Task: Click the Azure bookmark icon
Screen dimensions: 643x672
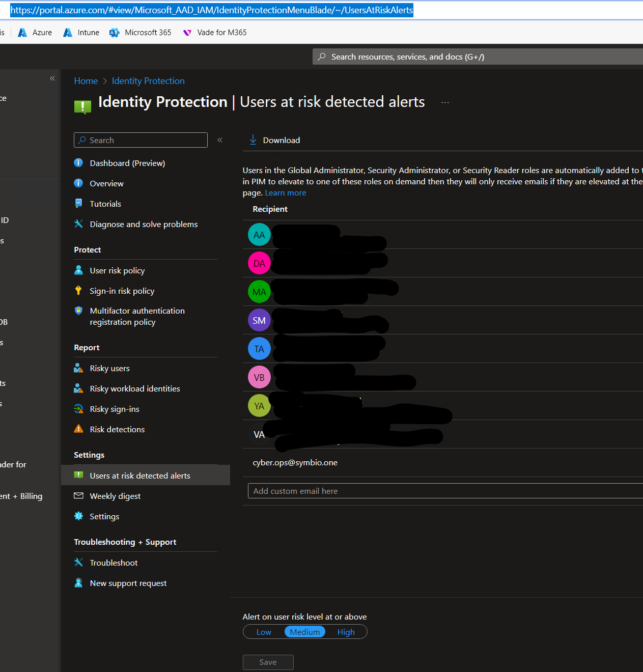Action: [x=22, y=33]
